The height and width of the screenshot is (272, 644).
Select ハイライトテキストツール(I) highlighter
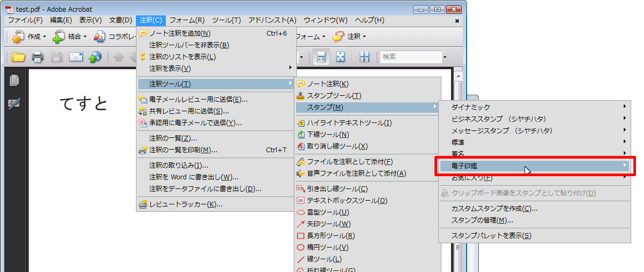point(368,123)
